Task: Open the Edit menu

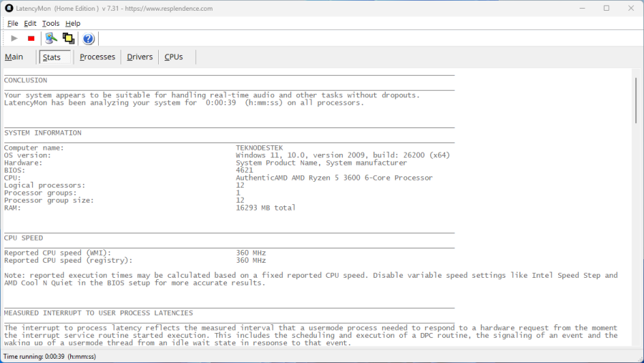Action: pos(30,23)
